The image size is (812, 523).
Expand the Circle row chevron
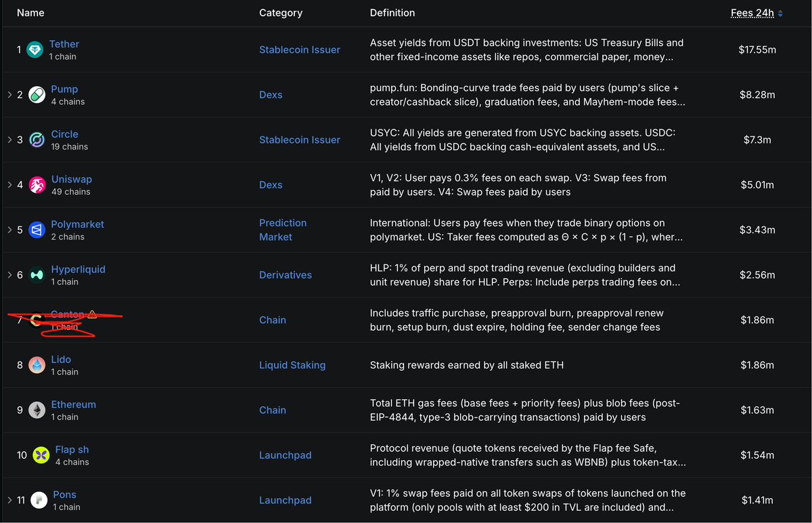click(9, 140)
